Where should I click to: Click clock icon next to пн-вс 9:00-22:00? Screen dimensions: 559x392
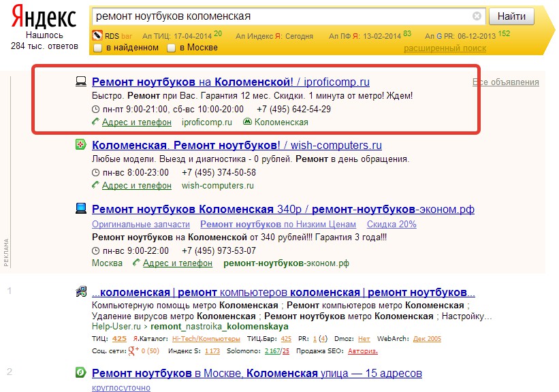[95, 250]
